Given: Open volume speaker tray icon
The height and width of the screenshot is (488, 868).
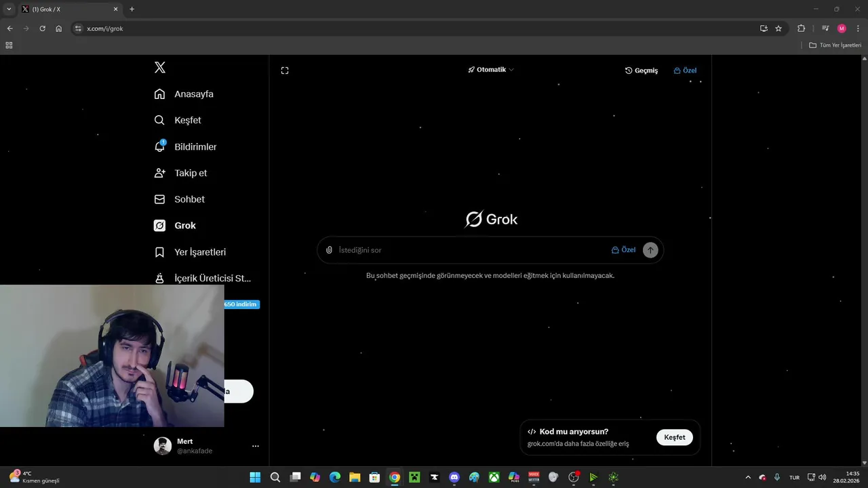Looking at the screenshot, I should [x=823, y=477].
